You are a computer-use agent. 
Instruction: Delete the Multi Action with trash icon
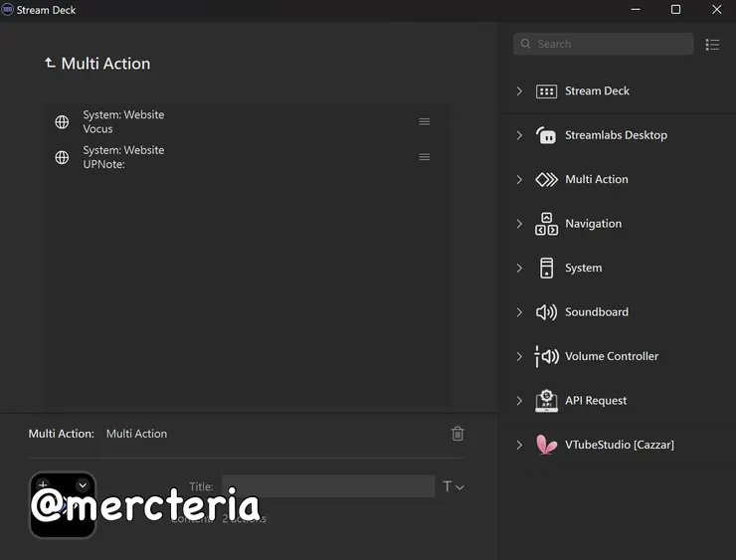(x=458, y=434)
